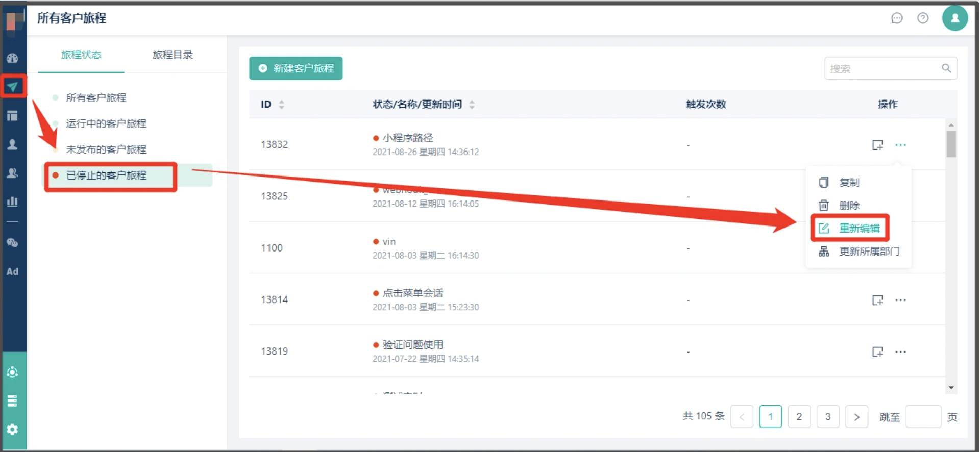980x452 pixels.
Task: Filter by 所有客户旅程
Action: click(96, 97)
